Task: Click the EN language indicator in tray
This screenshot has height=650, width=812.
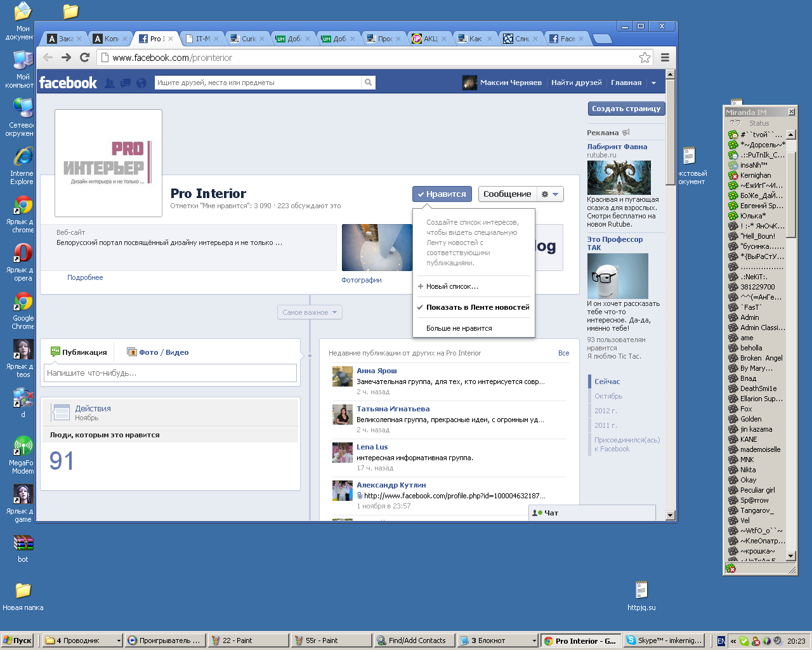Action: tap(721, 641)
